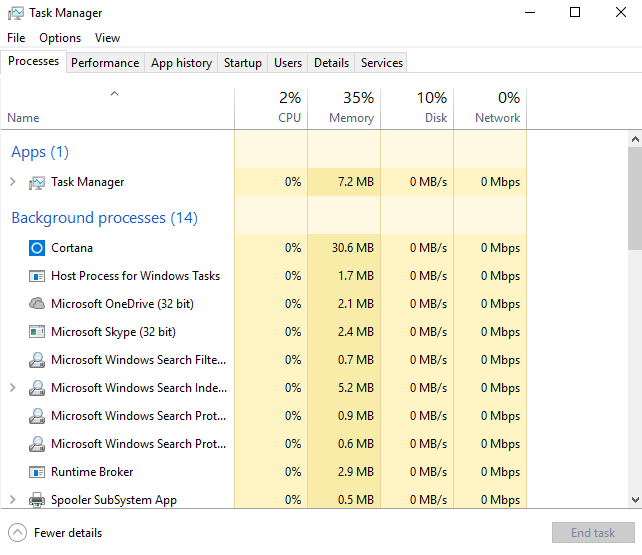The height and width of the screenshot is (555, 642).
Task: Sort by the CPU column header
Action: pos(271,108)
